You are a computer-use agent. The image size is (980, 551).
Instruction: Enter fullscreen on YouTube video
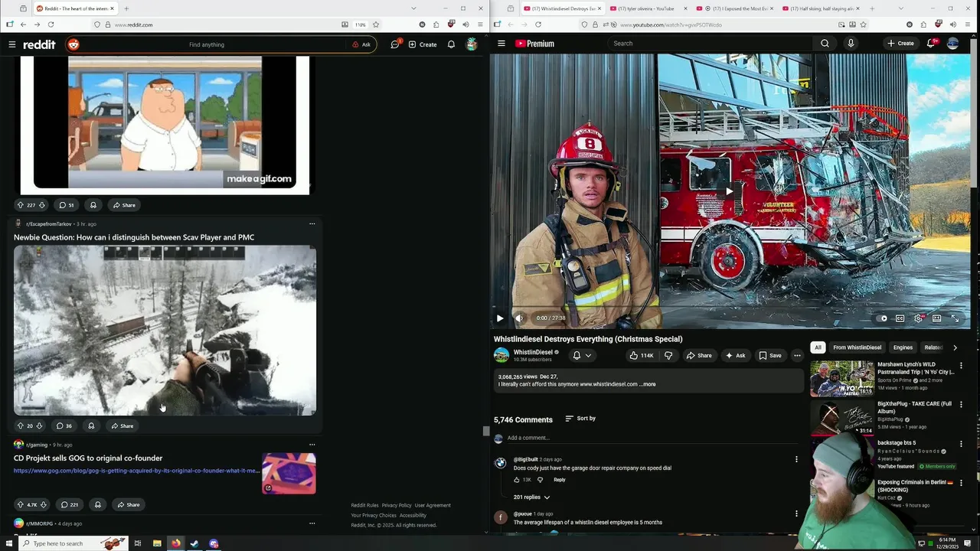click(x=955, y=318)
